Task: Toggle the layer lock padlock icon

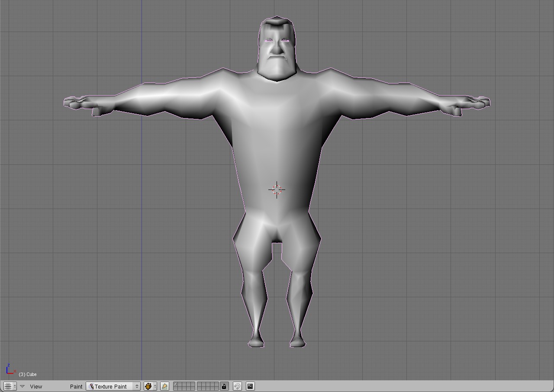Action: click(224, 386)
